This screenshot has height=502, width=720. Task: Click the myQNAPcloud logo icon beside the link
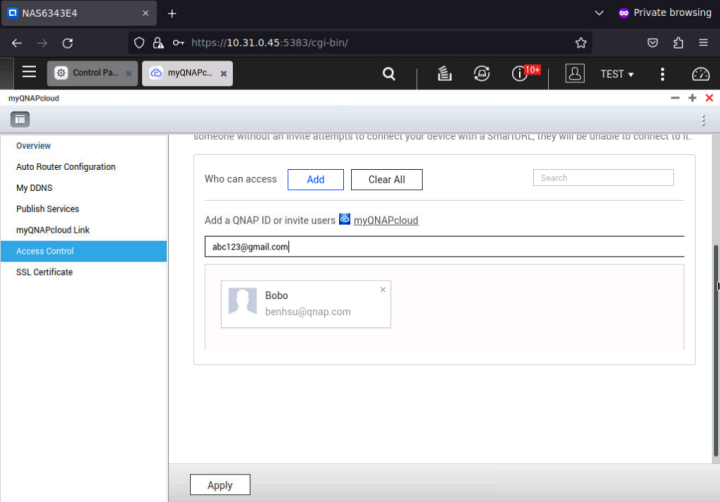pyautogui.click(x=344, y=219)
